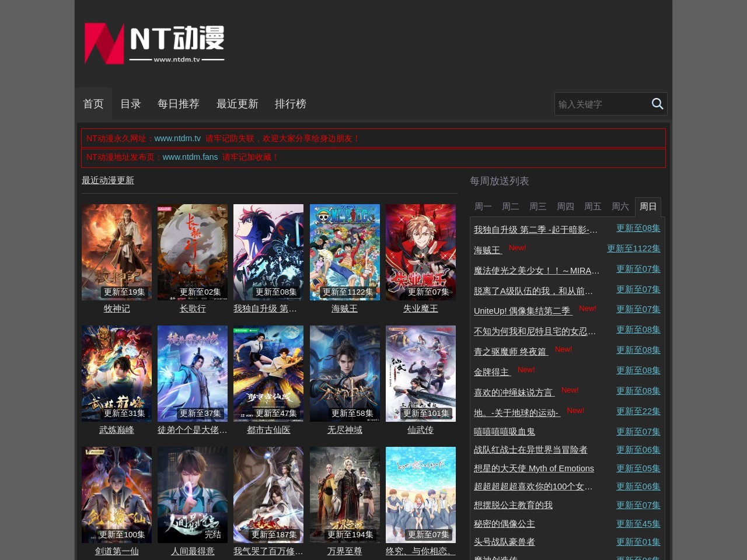Open the 最近动漫更新 heading link

click(108, 180)
